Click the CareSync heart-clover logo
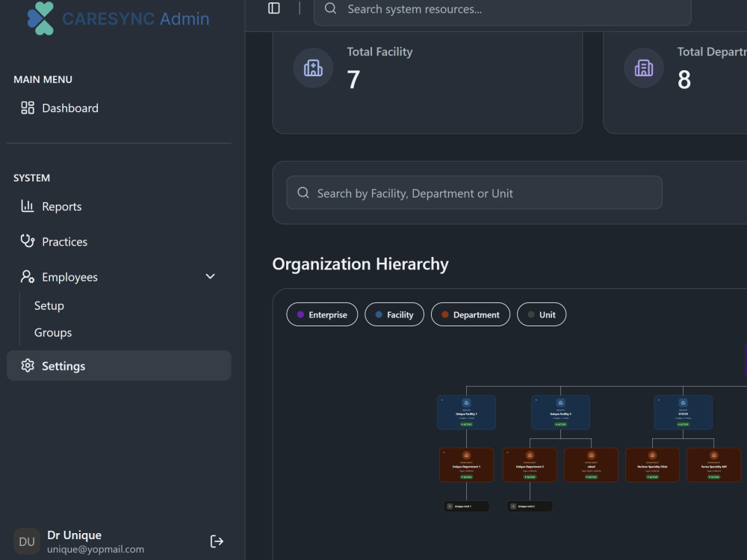 [x=40, y=18]
